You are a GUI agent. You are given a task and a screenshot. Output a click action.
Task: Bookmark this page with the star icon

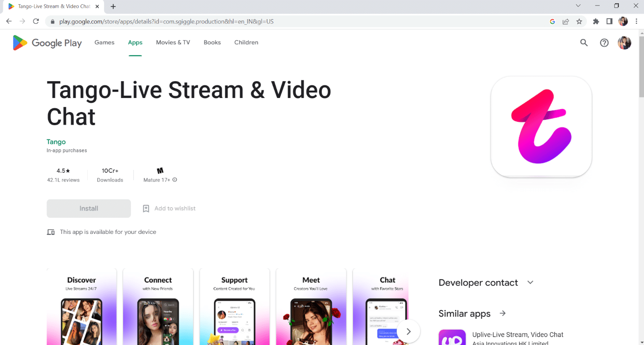click(x=579, y=21)
